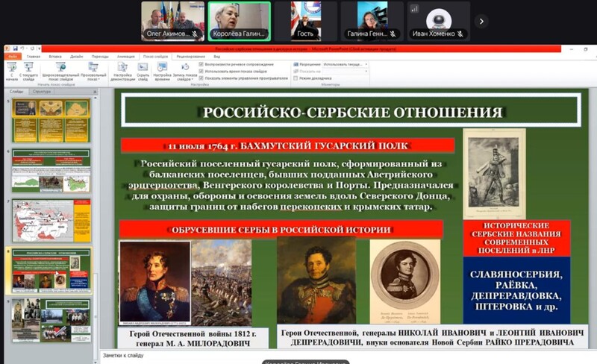
Task: Click signal strength icon on Иван Хоменко tile
Action: pos(414,9)
